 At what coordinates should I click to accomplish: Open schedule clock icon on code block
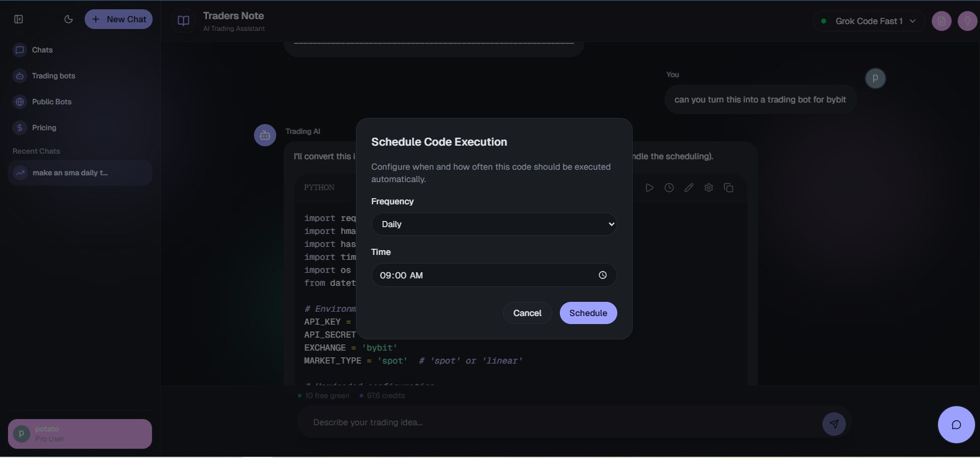click(x=669, y=188)
